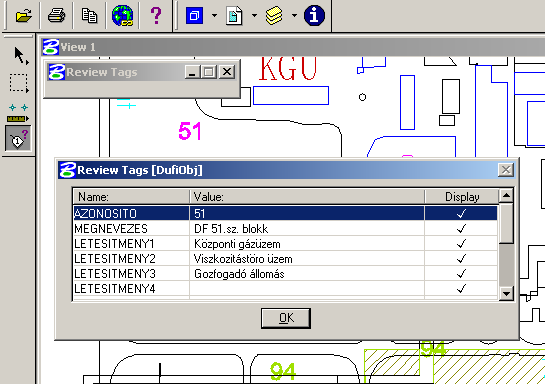Close the Review Tags [DufiObj] dialog

(506, 170)
